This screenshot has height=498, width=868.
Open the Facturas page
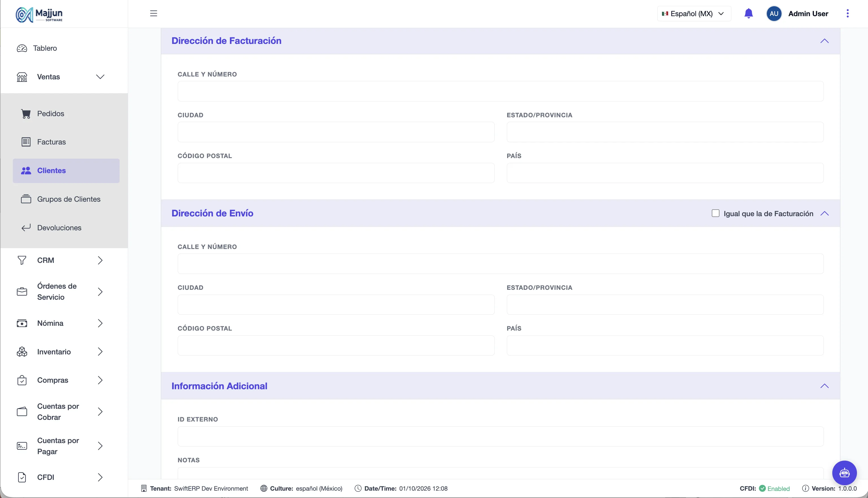coord(51,142)
